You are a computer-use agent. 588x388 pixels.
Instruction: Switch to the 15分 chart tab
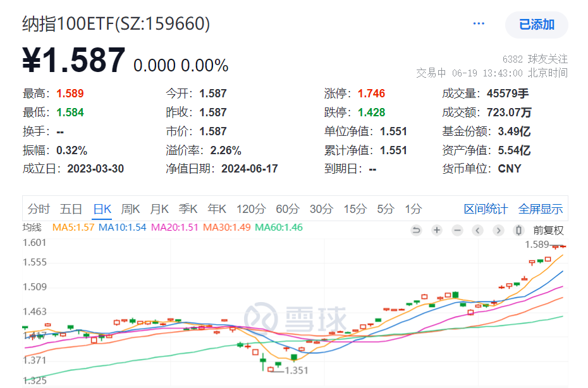pos(355,209)
